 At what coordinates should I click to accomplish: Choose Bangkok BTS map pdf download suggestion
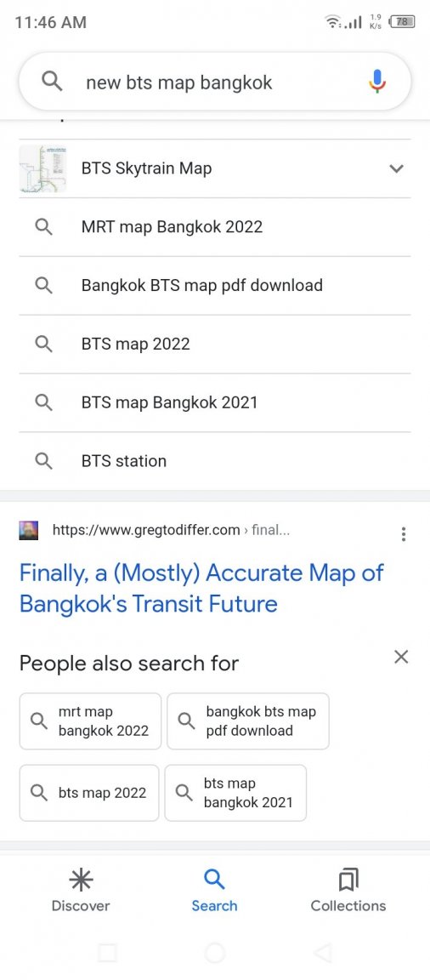215,286
